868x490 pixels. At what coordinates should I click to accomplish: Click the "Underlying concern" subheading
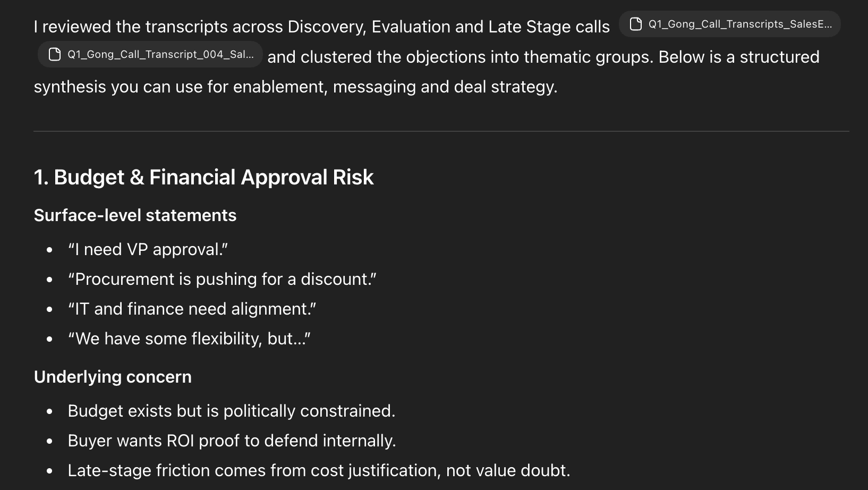(113, 377)
